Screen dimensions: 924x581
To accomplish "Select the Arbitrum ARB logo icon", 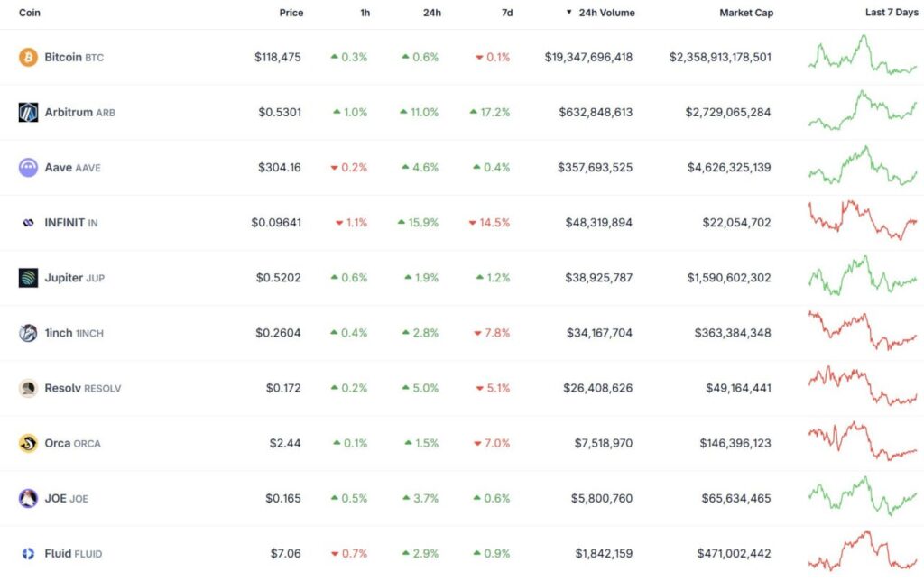I will [28, 112].
